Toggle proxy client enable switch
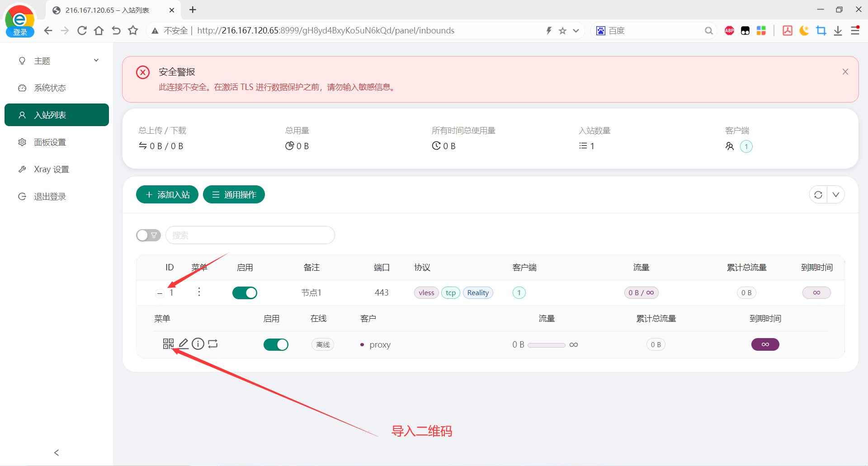This screenshot has height=466, width=868. pos(276,345)
